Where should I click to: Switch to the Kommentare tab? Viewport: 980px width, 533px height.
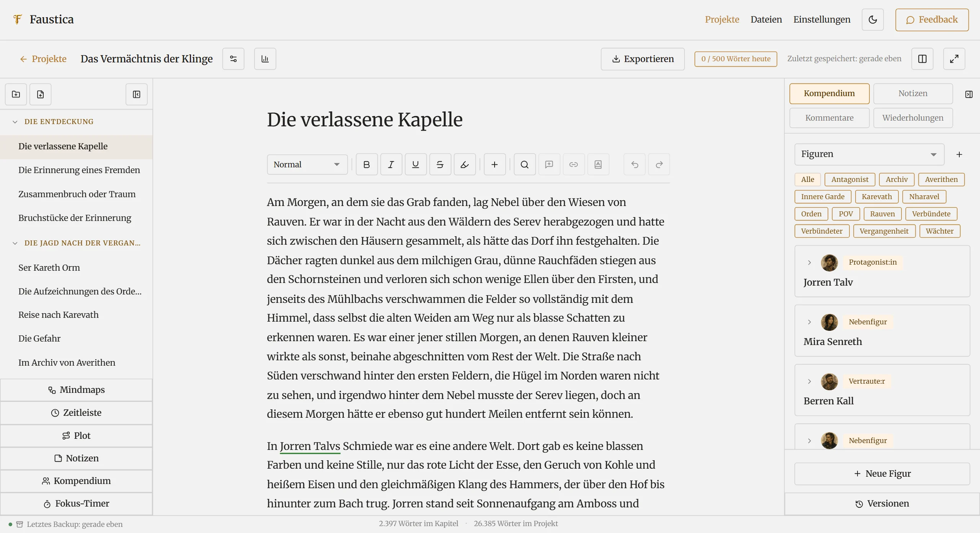click(x=829, y=118)
